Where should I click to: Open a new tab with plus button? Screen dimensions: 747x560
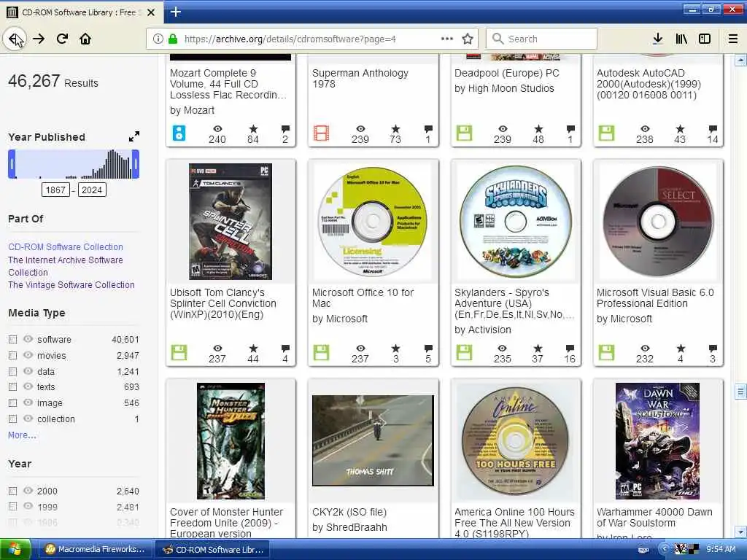[x=176, y=12]
